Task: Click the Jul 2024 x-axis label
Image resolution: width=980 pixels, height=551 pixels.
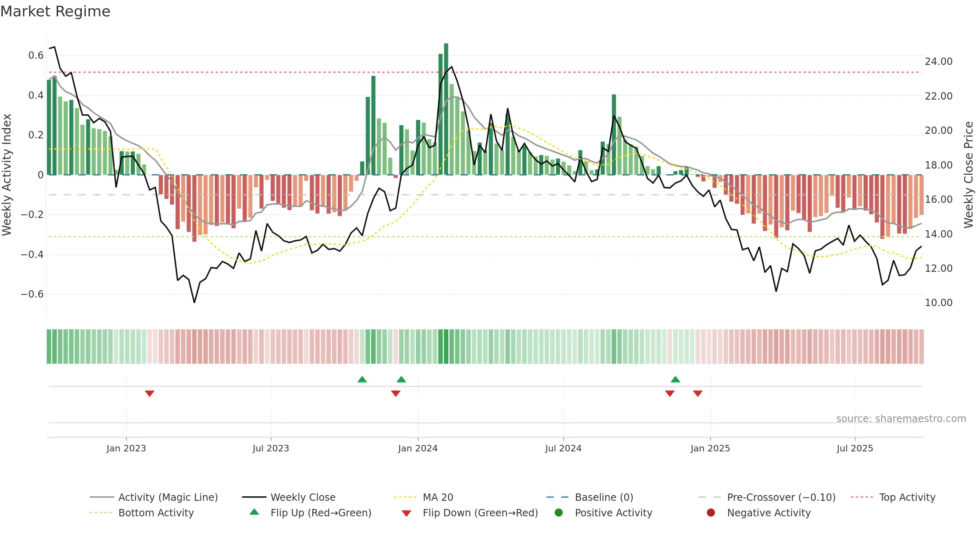Action: click(563, 449)
